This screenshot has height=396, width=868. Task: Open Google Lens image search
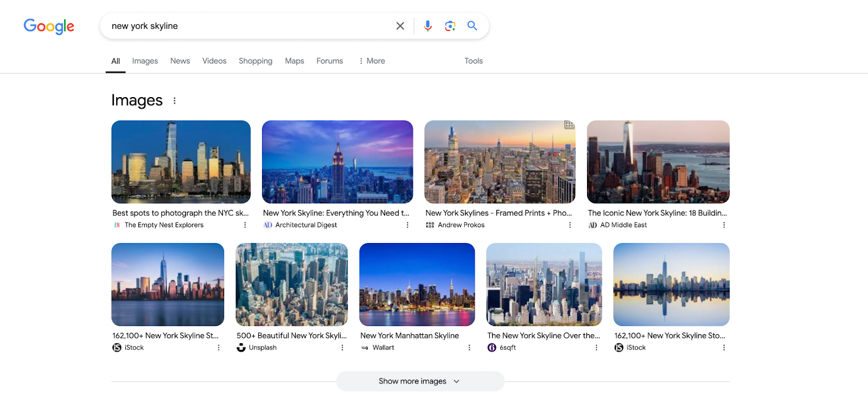(x=450, y=26)
